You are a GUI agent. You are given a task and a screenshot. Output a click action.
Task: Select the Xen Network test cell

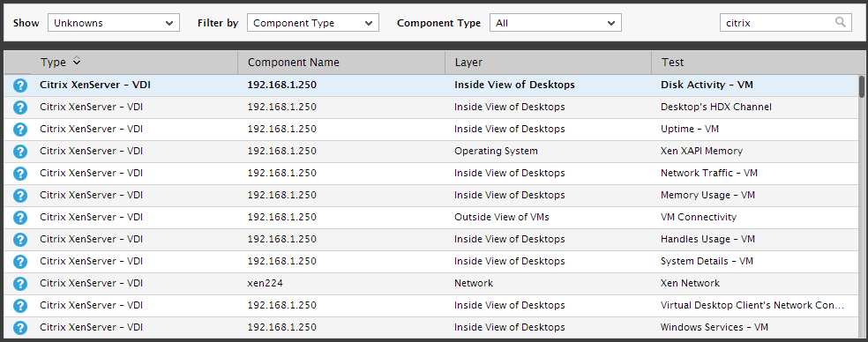point(691,283)
